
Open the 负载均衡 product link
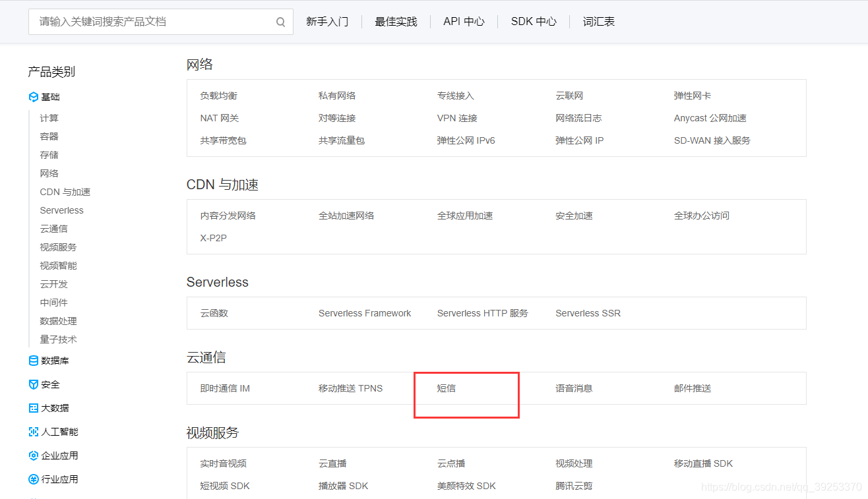pyautogui.click(x=218, y=96)
